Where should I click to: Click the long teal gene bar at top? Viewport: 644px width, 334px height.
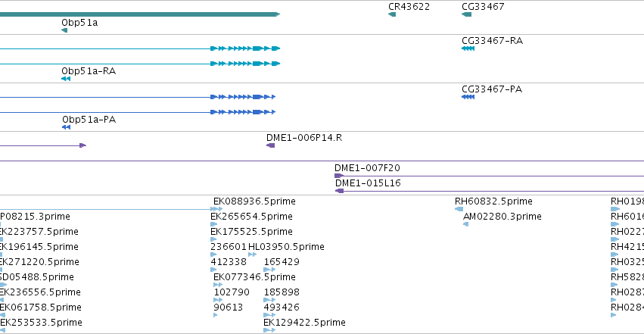pos(140,15)
